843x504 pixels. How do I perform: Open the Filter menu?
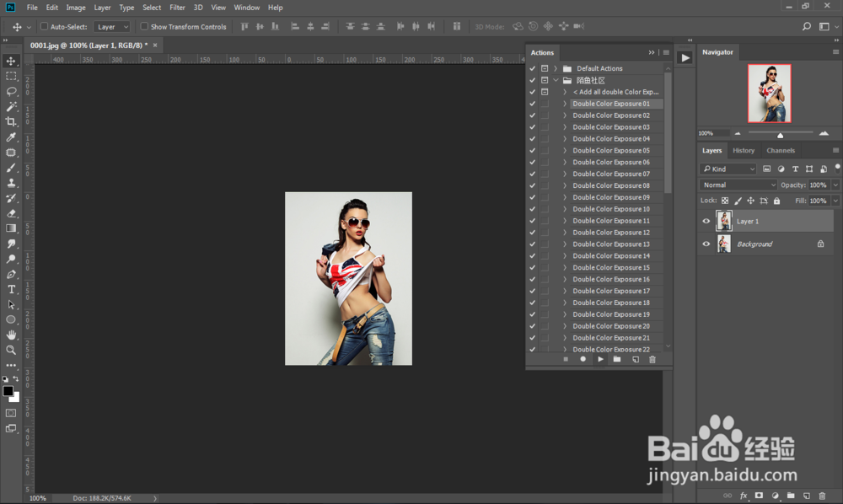click(177, 8)
